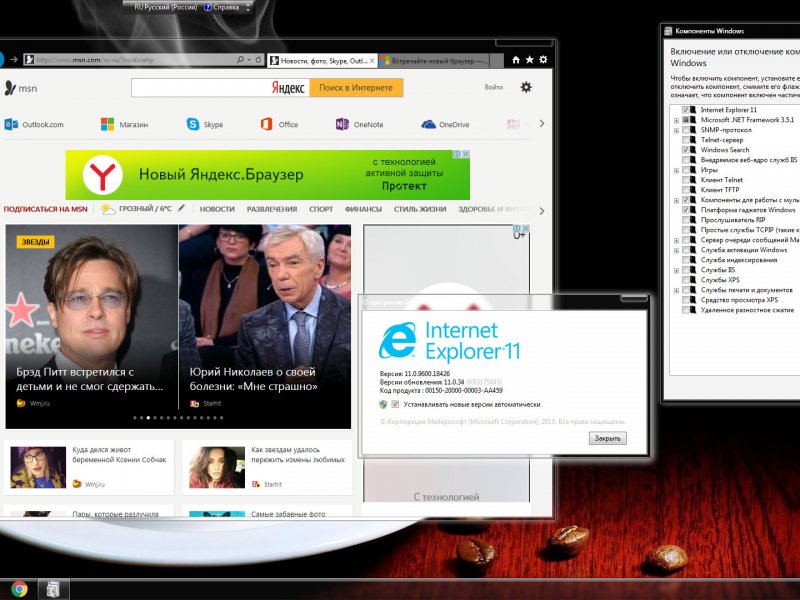Image resolution: width=800 pixels, height=600 pixels.
Task: Click Справка help icon in language bar
Action: (x=208, y=7)
